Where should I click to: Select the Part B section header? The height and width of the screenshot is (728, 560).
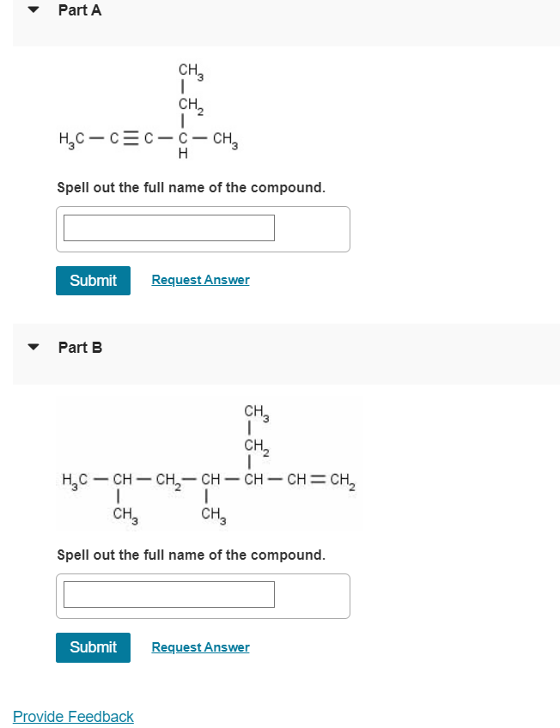point(79,347)
